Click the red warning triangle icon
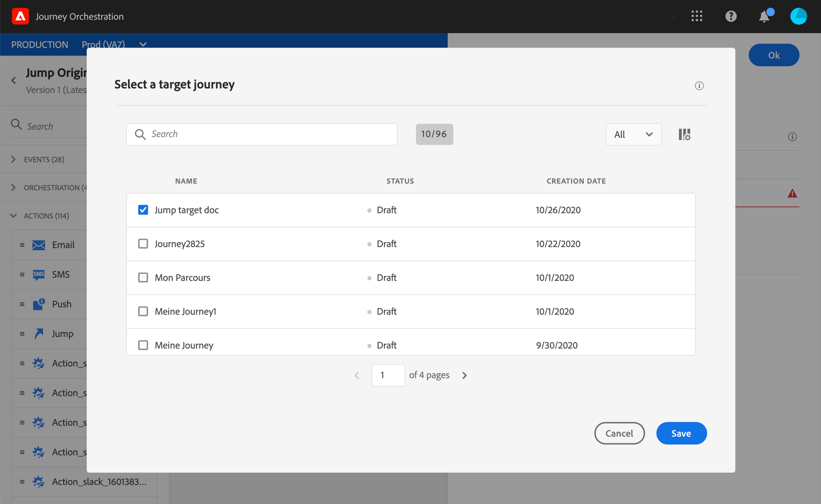This screenshot has width=821, height=504. (x=792, y=193)
